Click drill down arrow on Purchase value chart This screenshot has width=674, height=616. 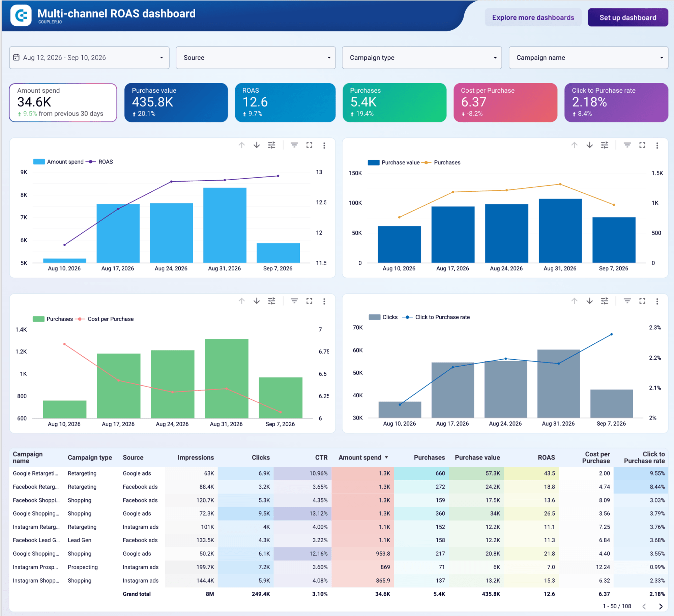[589, 145]
